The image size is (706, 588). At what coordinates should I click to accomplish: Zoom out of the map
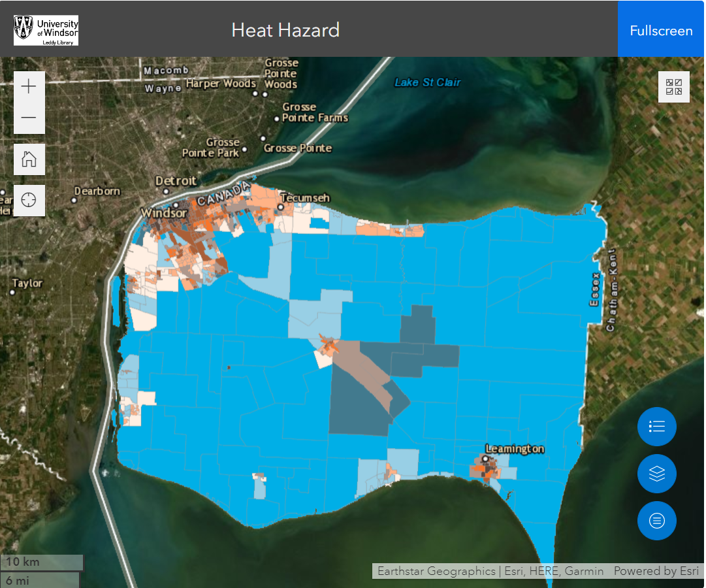tap(29, 118)
